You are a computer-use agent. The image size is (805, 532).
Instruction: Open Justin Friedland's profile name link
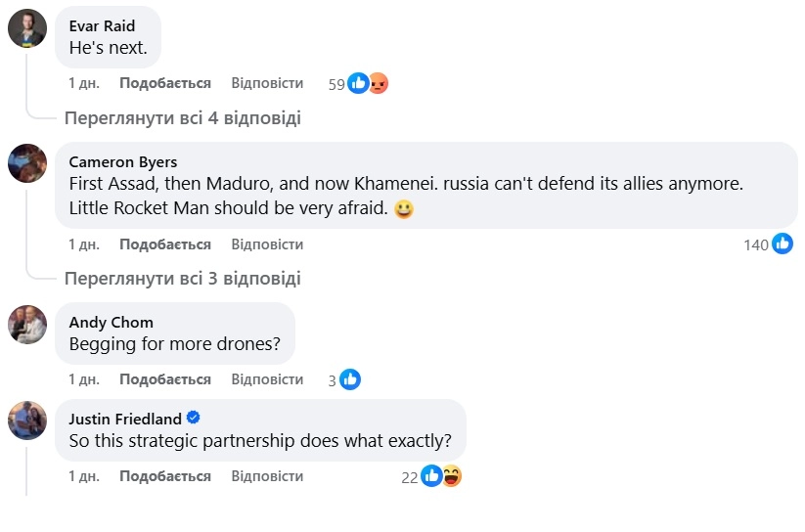(x=125, y=419)
